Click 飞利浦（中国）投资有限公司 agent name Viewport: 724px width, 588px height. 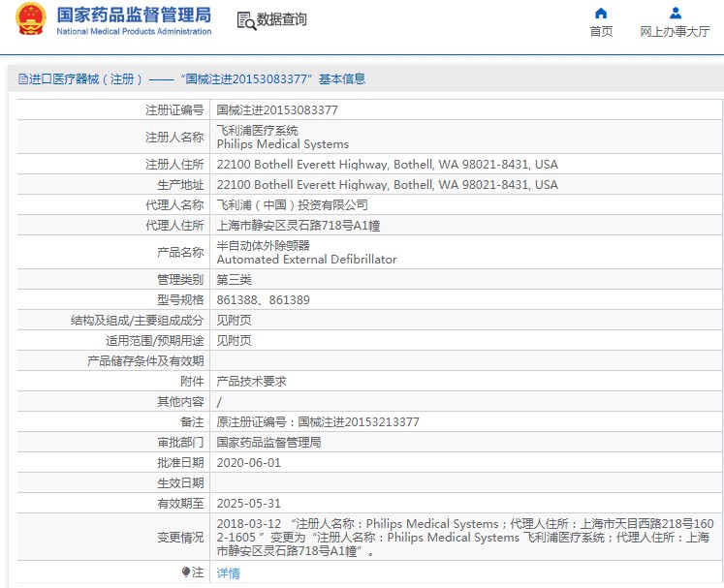pos(292,205)
